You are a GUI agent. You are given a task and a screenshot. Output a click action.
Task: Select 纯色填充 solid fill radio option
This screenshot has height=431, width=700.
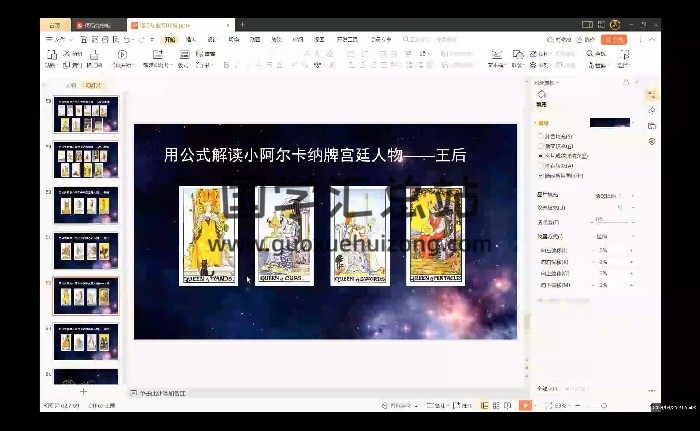pos(541,134)
